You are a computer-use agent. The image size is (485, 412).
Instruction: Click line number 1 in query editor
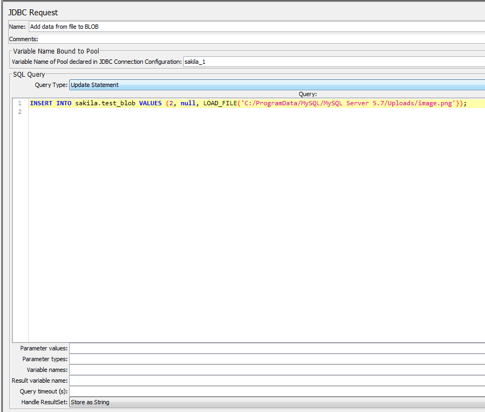pyautogui.click(x=20, y=103)
